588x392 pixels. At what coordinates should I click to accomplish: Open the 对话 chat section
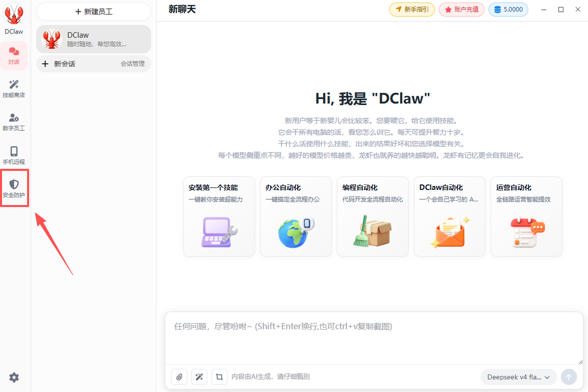[x=14, y=56]
